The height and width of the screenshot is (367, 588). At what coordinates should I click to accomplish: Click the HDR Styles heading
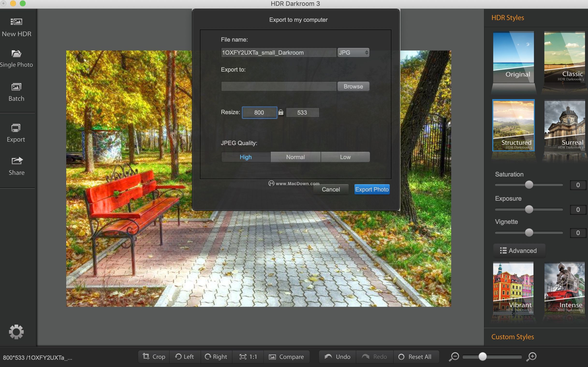508,18
